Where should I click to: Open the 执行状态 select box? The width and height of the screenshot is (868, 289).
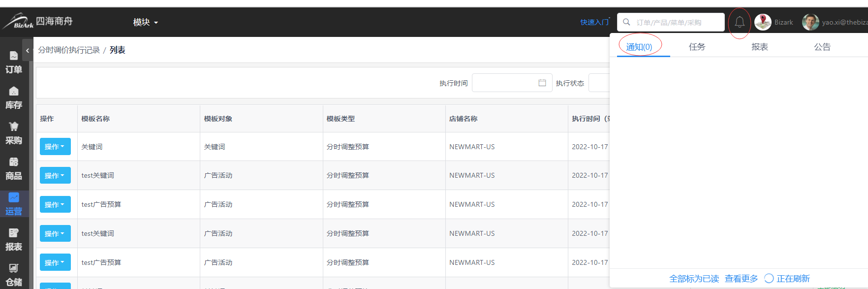coord(599,83)
